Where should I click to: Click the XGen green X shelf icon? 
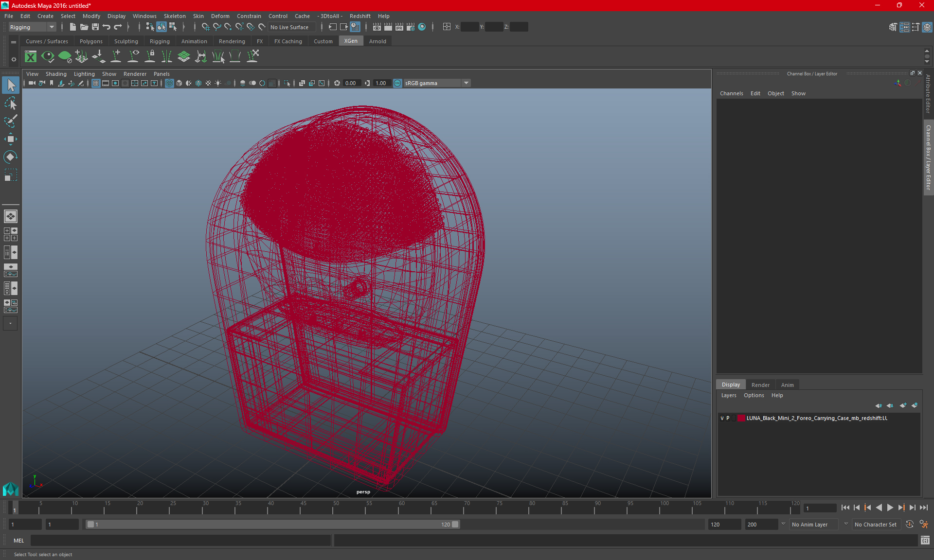click(31, 57)
